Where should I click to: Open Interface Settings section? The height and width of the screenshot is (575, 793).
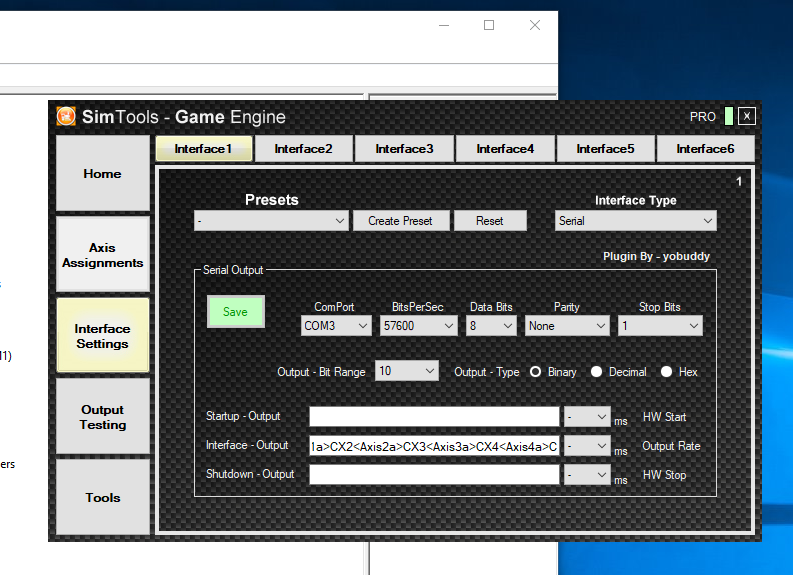click(x=103, y=335)
